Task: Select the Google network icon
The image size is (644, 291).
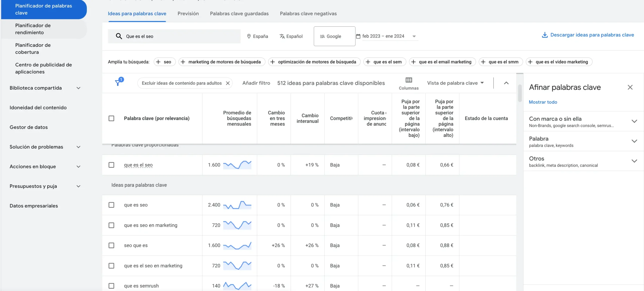Action: 322,36
